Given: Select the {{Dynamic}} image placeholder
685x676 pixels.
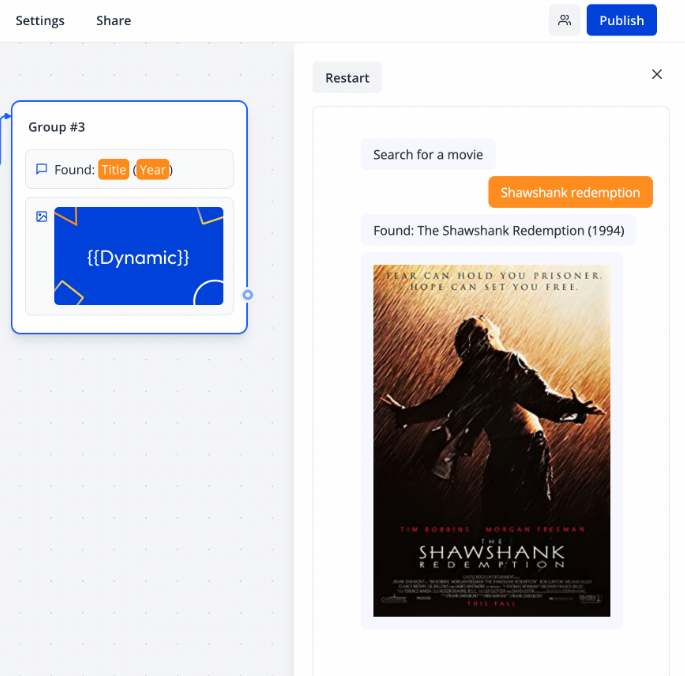Looking at the screenshot, I should (138, 257).
